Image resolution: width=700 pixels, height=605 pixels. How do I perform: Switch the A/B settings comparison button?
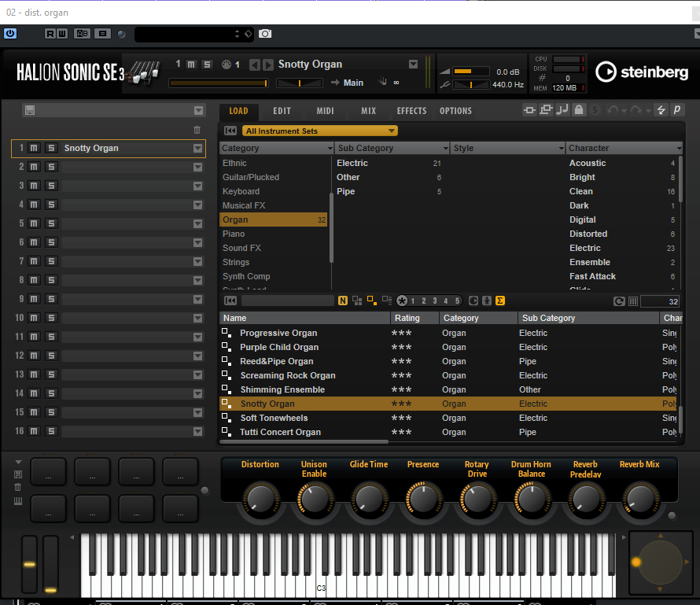(x=82, y=34)
